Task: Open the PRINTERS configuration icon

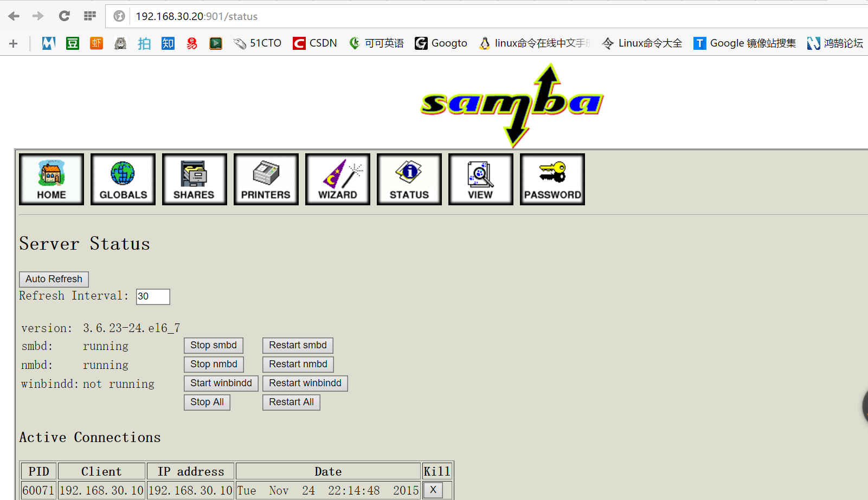Action: pyautogui.click(x=266, y=179)
